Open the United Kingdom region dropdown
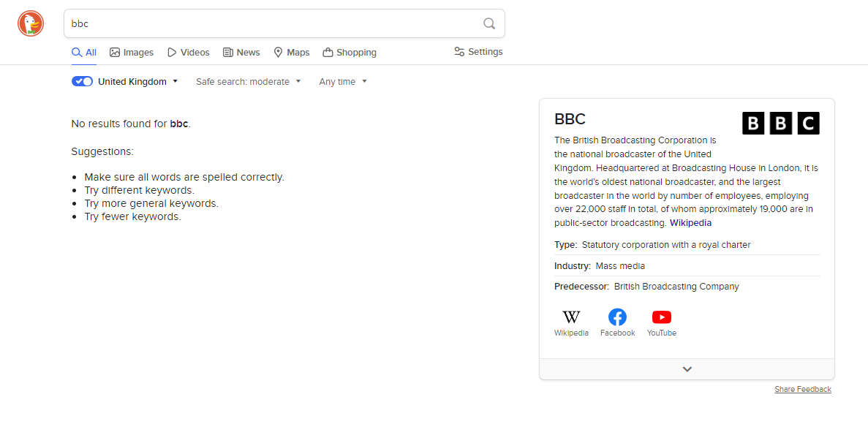The image size is (868, 427). (x=138, y=81)
